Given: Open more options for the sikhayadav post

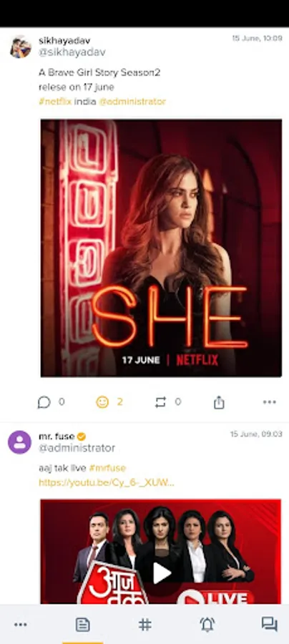Looking at the screenshot, I should click(269, 402).
